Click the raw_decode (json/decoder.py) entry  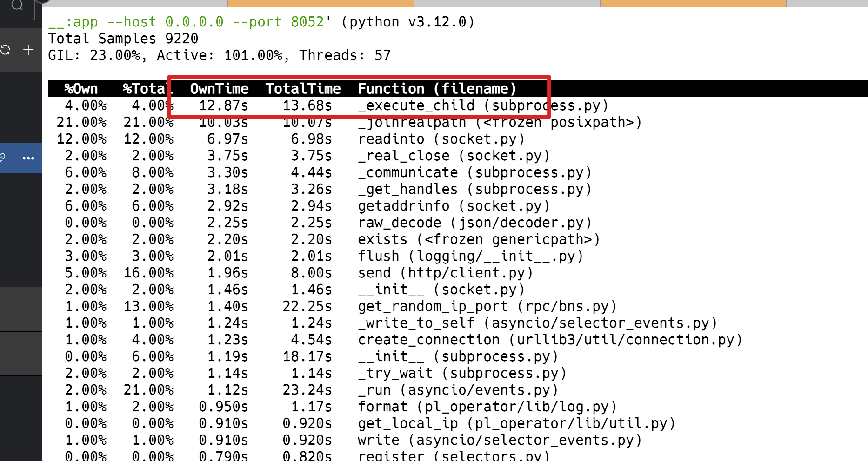474,223
